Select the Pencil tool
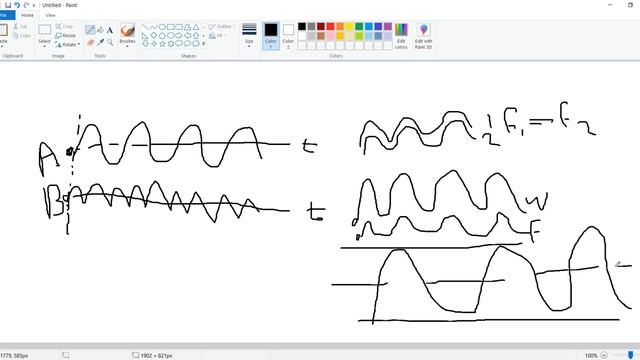 click(x=90, y=30)
